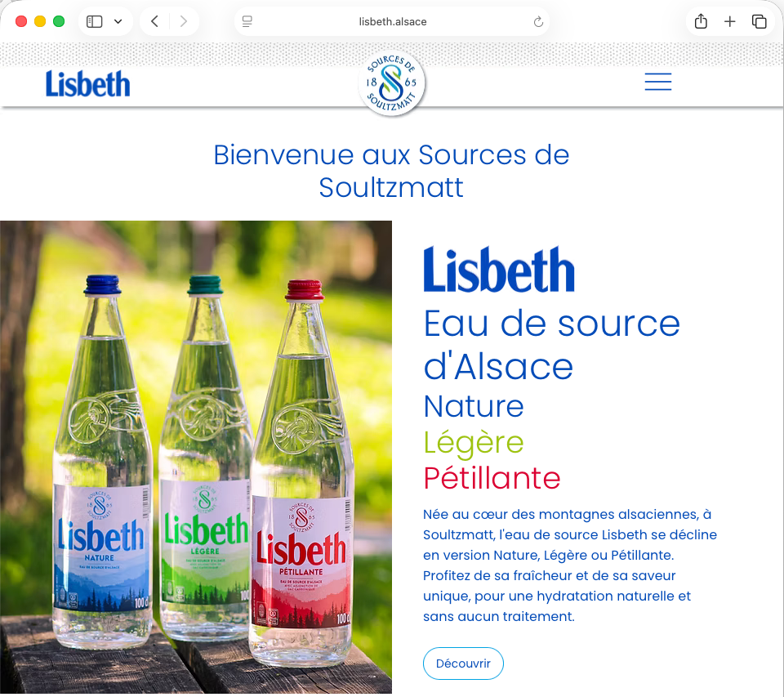The width and height of the screenshot is (784, 697).
Task: Click the blue Nature text
Action: (x=474, y=406)
